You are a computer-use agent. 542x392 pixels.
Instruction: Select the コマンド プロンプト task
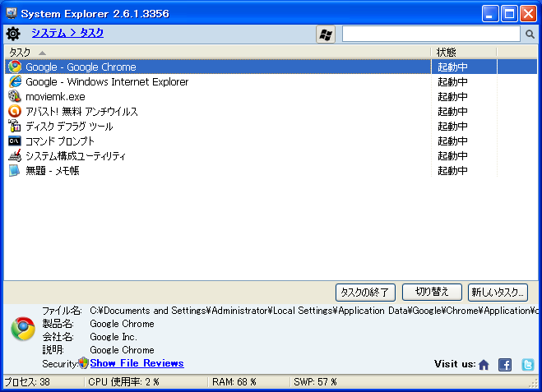pos(271,141)
